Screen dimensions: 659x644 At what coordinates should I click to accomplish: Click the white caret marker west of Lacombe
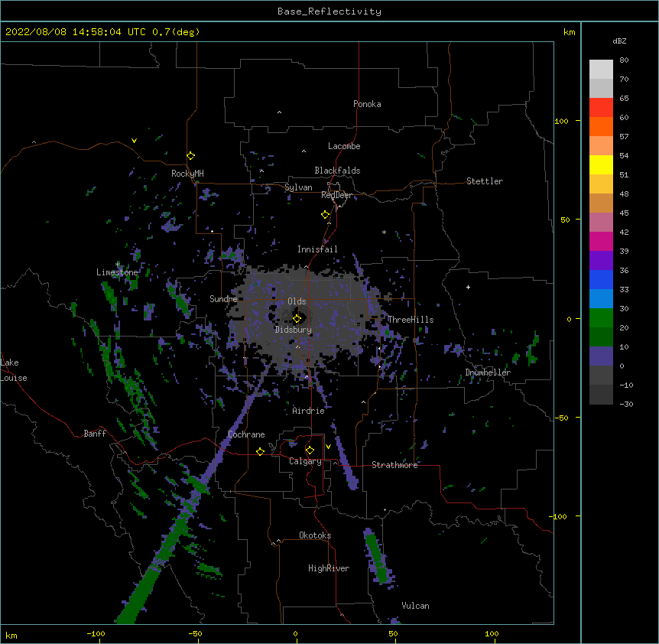coord(304,151)
